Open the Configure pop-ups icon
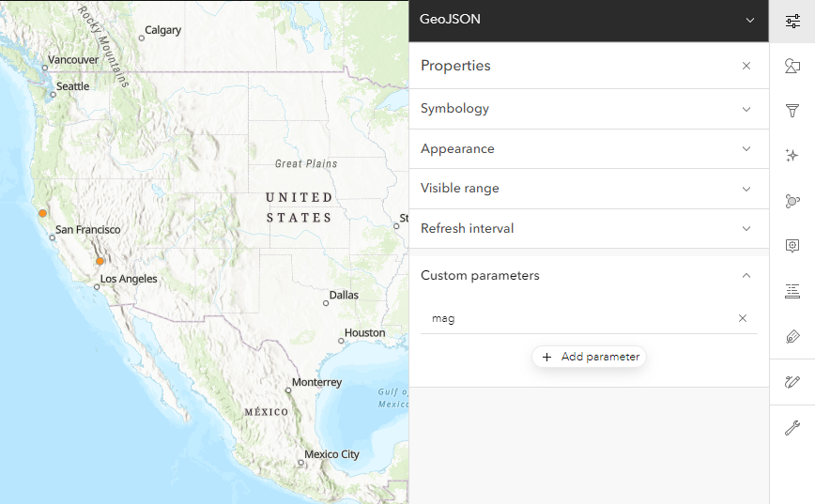Viewport: 815px width, 504px height. pos(792,246)
